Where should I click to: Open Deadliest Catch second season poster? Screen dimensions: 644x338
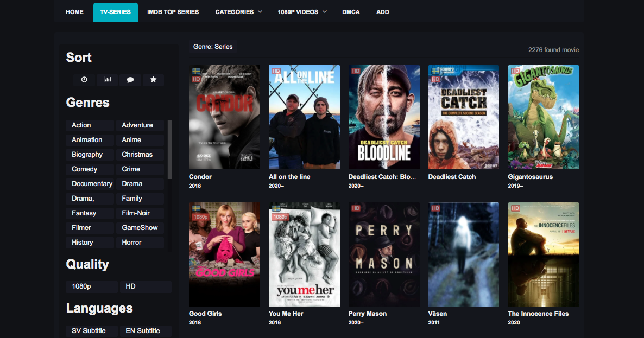(x=464, y=117)
